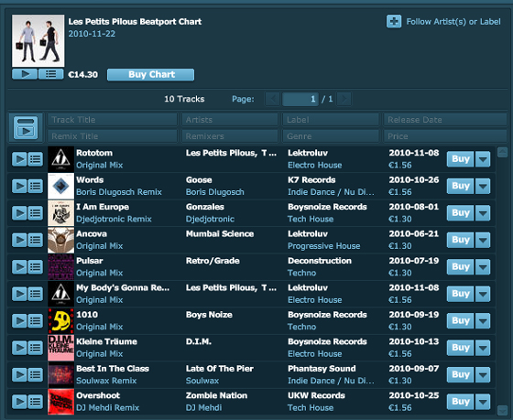Open the Soulwax remixer link
The image size is (513, 420).
point(202,381)
